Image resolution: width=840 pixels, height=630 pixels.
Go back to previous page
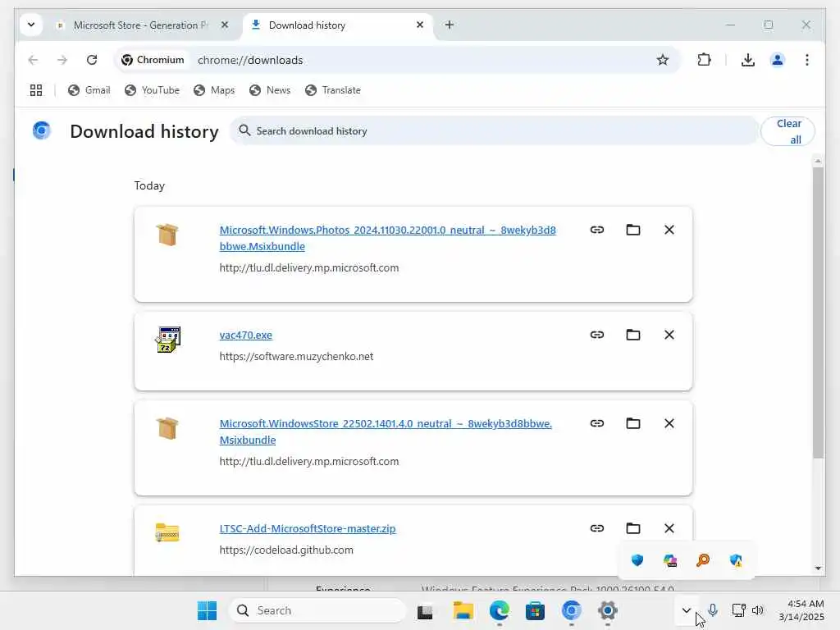33,60
